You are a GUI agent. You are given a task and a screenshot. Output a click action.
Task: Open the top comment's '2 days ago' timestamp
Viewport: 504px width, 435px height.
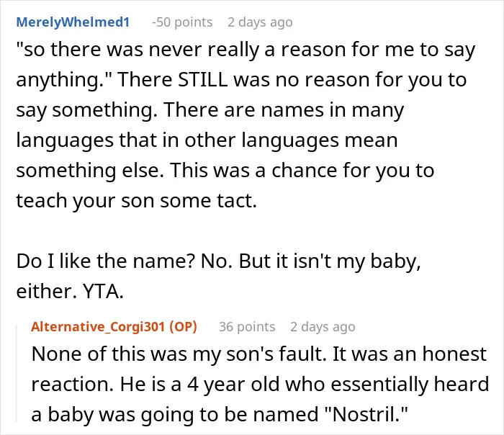pyautogui.click(x=260, y=22)
